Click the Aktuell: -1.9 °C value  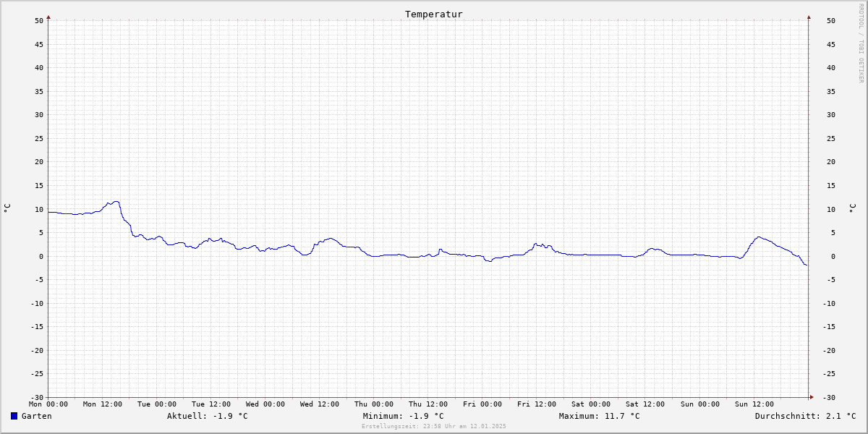[208, 416]
